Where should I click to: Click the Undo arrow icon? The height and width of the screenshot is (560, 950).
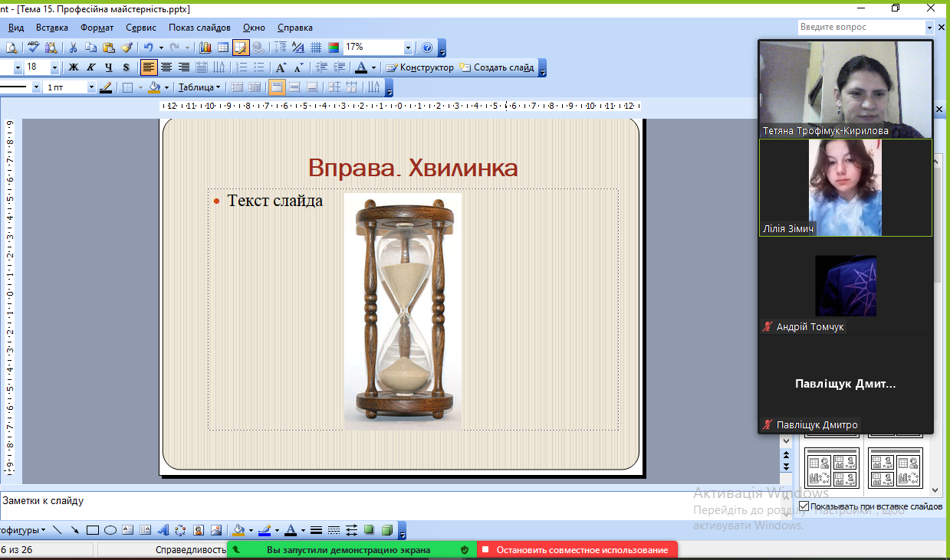point(149,47)
